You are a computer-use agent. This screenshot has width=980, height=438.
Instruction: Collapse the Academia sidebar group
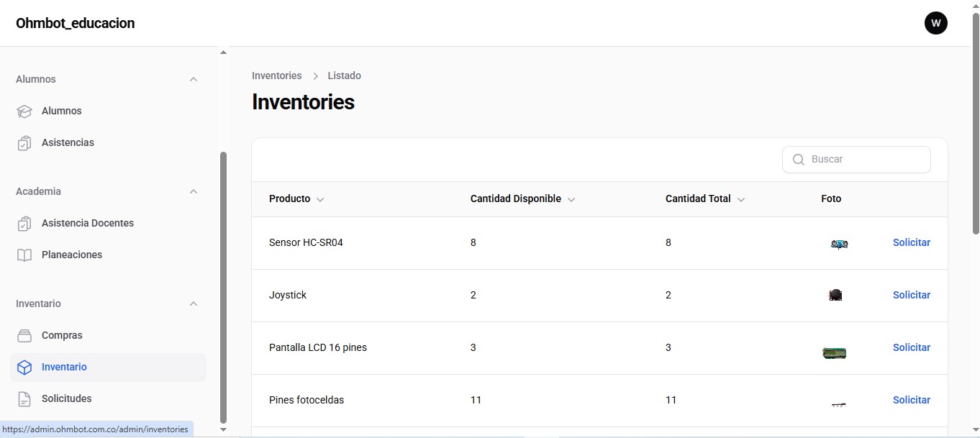tap(193, 191)
